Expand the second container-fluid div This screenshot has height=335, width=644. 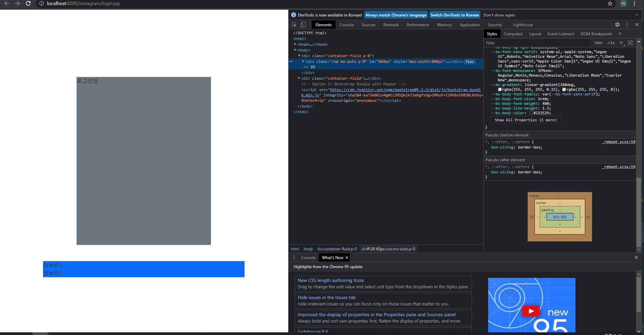[299, 78]
